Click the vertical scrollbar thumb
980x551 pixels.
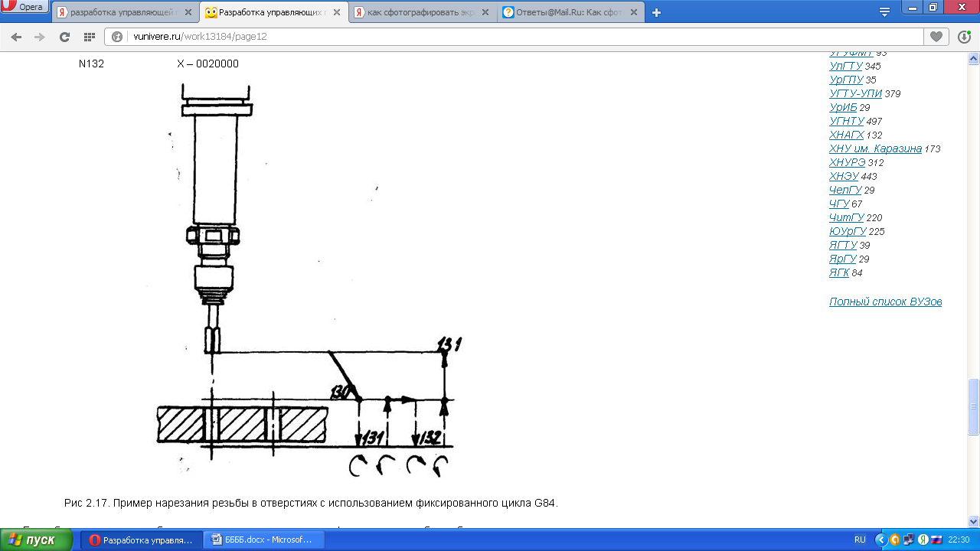[x=974, y=406]
